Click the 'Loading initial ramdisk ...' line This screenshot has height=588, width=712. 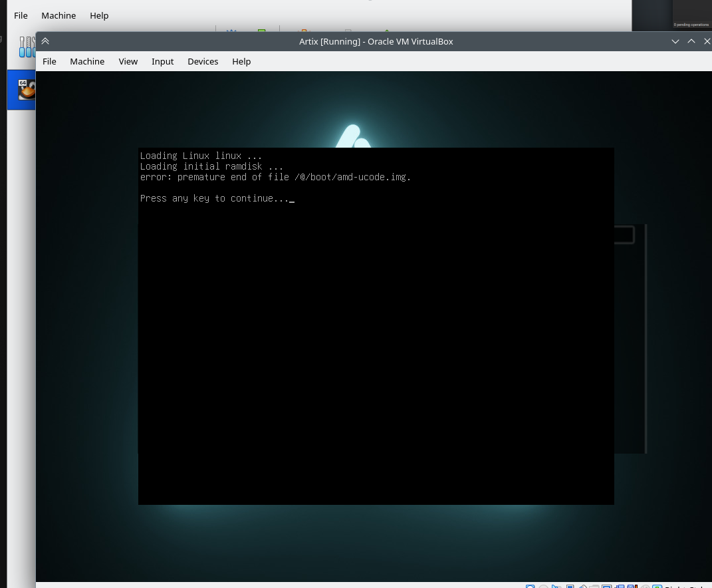coord(211,166)
